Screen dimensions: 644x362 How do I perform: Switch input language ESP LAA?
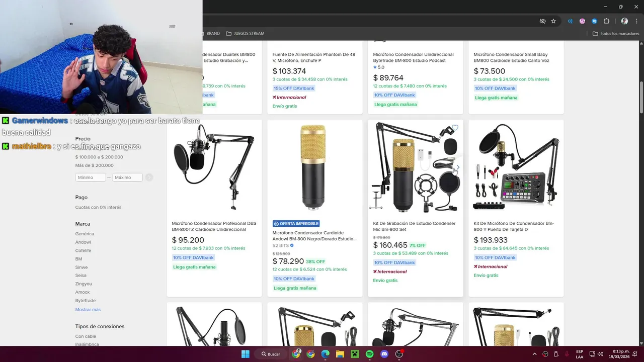click(580, 354)
